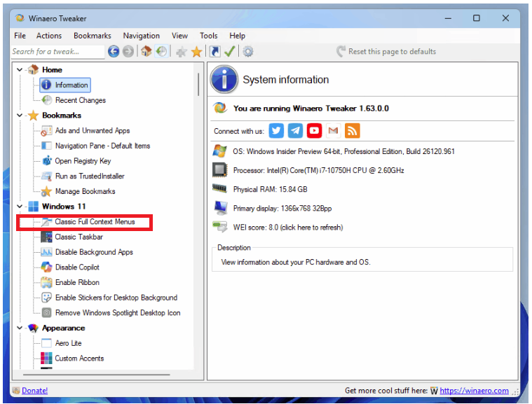
Task: Open Recent Changes from the toolbar clock icon
Action: (161, 52)
